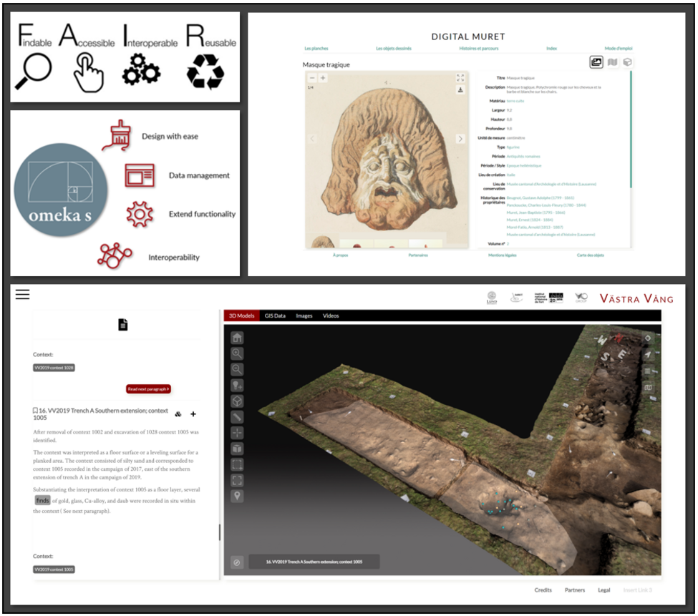This screenshot has height=616, width=698.
Task: Click the wireframe cube icon in 3D toolbar
Action: 237,401
